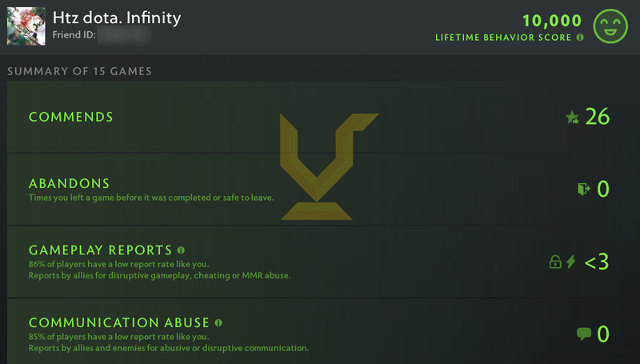Click the padlock icon in Gameplay Reports row
This screenshot has height=364, width=640.
click(554, 262)
